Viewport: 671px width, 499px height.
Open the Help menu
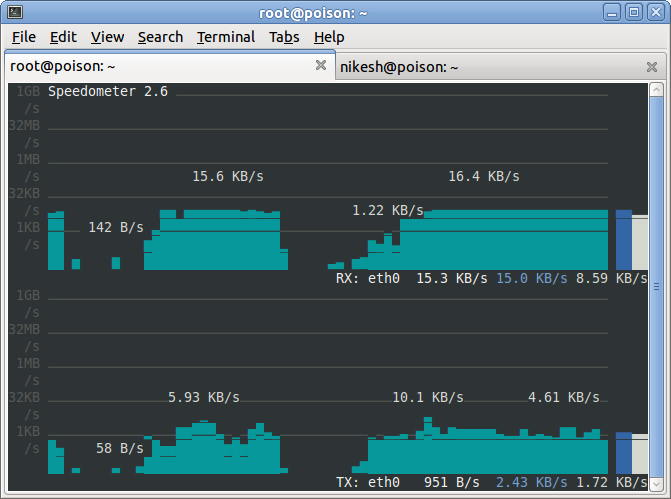click(329, 37)
